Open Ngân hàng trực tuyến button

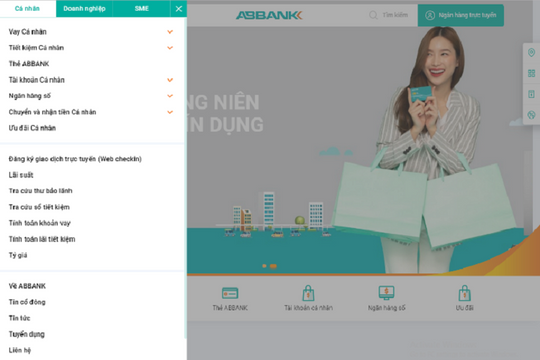click(461, 15)
